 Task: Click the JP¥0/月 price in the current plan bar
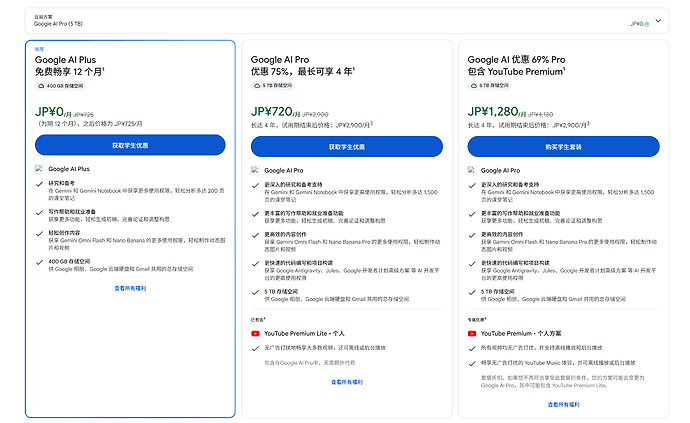(x=639, y=24)
